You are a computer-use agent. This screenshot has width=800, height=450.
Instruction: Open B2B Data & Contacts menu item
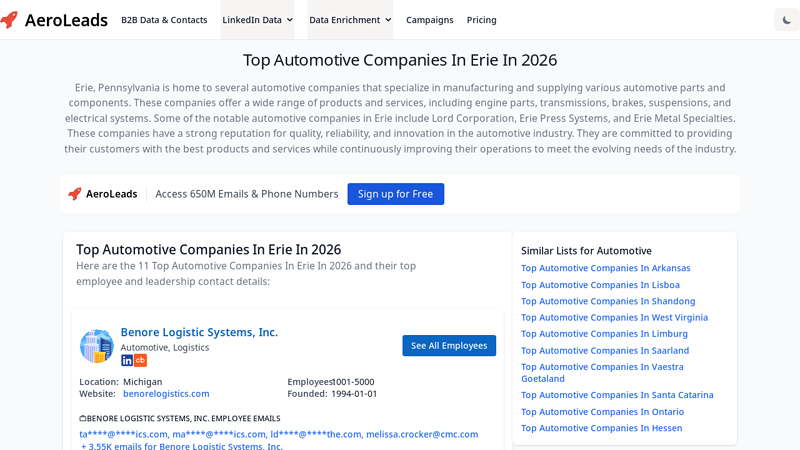point(164,20)
